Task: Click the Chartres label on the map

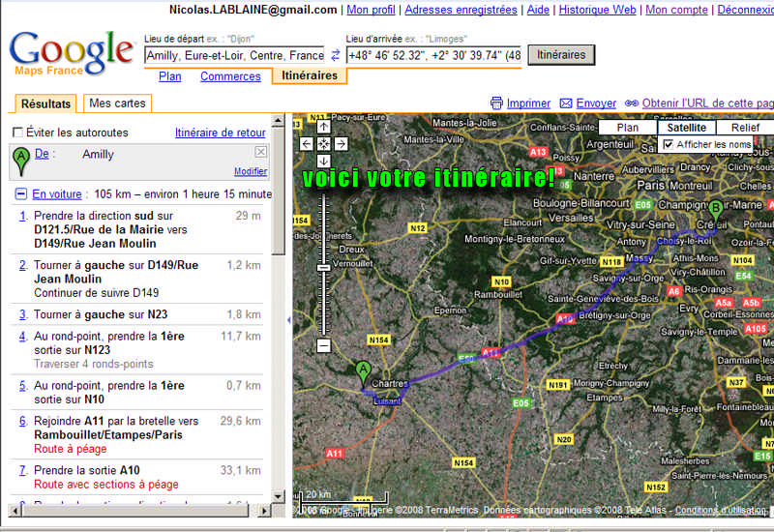Action: 390,383
